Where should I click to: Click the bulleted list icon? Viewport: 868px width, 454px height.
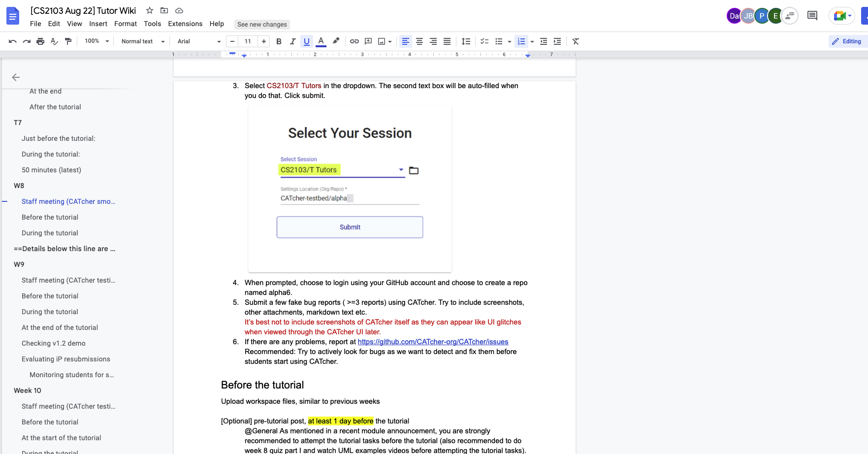click(499, 41)
